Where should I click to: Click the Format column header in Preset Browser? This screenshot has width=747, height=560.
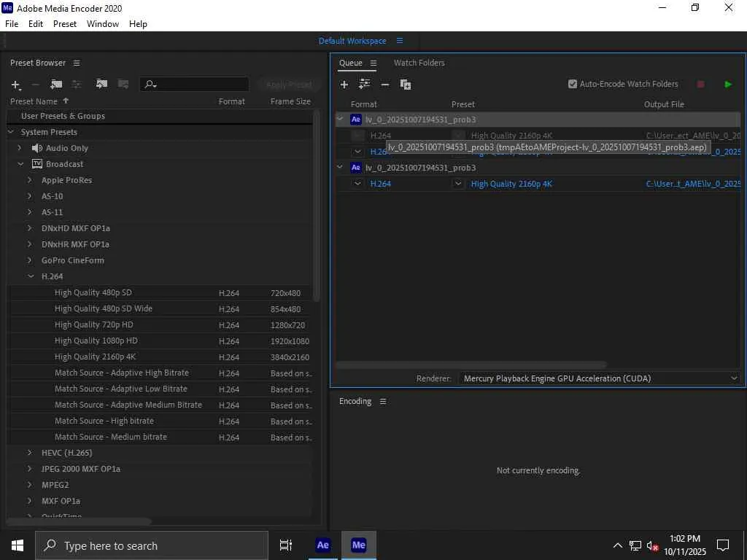coord(232,101)
